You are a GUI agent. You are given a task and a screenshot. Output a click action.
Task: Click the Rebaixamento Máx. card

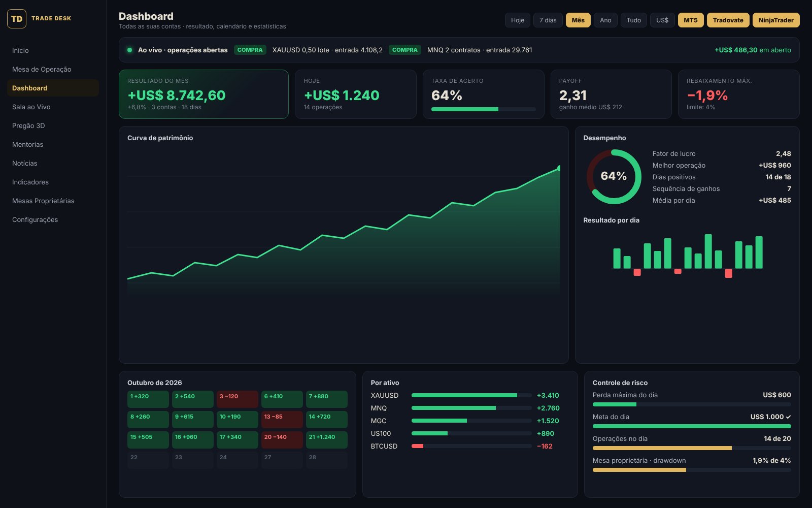pos(739,94)
